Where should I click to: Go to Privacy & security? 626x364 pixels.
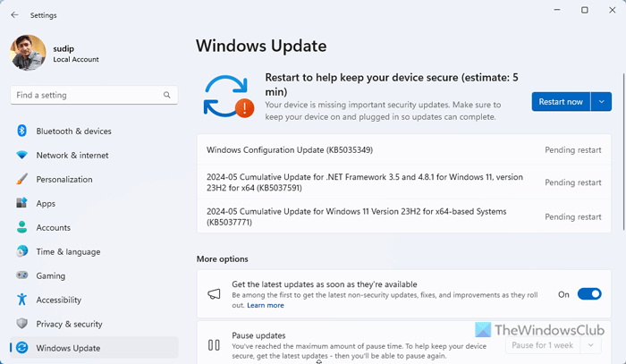click(94, 324)
